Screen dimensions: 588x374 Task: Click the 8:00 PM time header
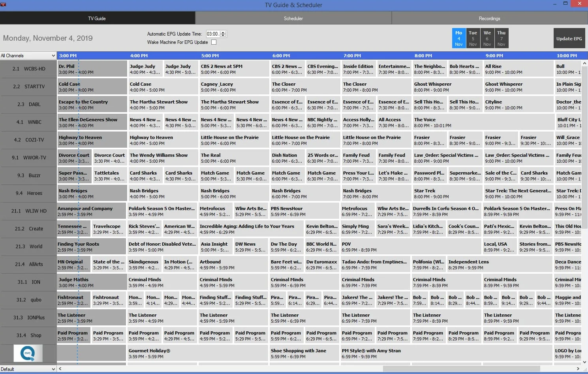coord(423,56)
